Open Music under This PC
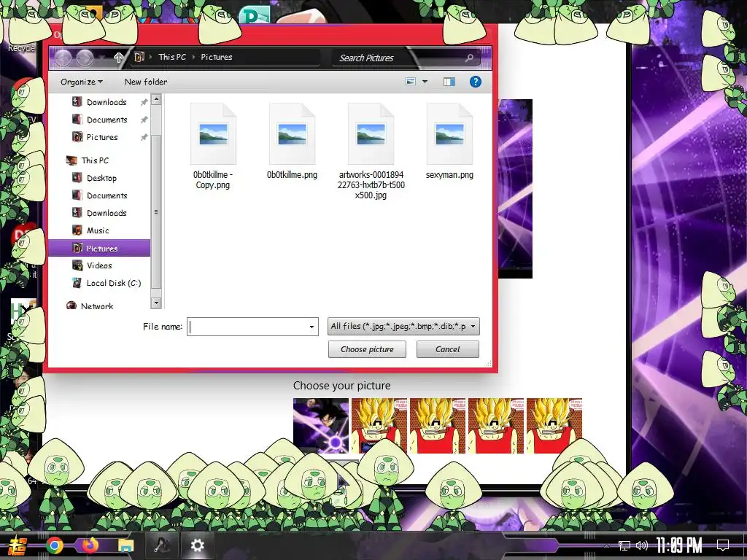Viewport: 747px width, 560px height. click(98, 230)
